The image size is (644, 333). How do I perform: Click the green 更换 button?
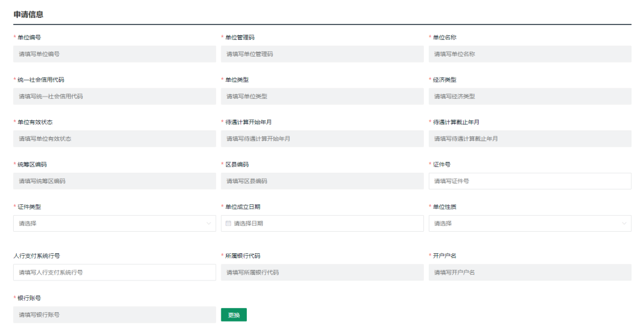tap(234, 315)
